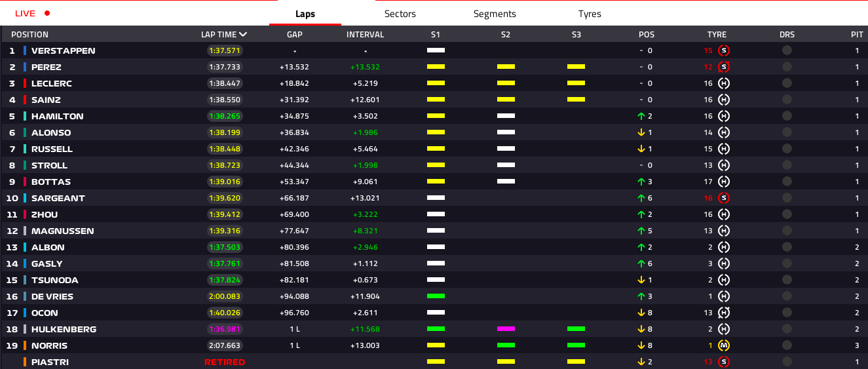868x369 pixels.
Task: Click Perez's soft tyre icon
Action: 724,67
